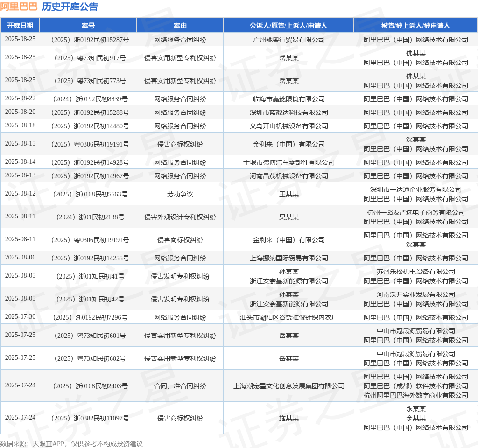Screen dimensions: 478x448
Task: Click defendant 深圳市一达通企业服务有限公司
Action: (x=415, y=189)
